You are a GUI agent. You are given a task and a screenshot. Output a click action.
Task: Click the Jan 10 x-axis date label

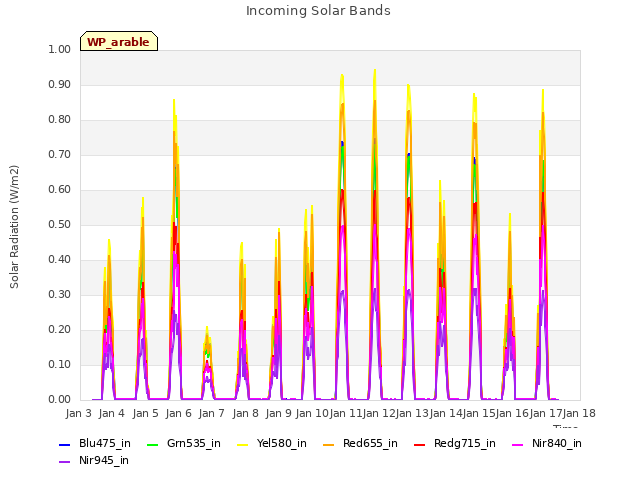click(312, 413)
